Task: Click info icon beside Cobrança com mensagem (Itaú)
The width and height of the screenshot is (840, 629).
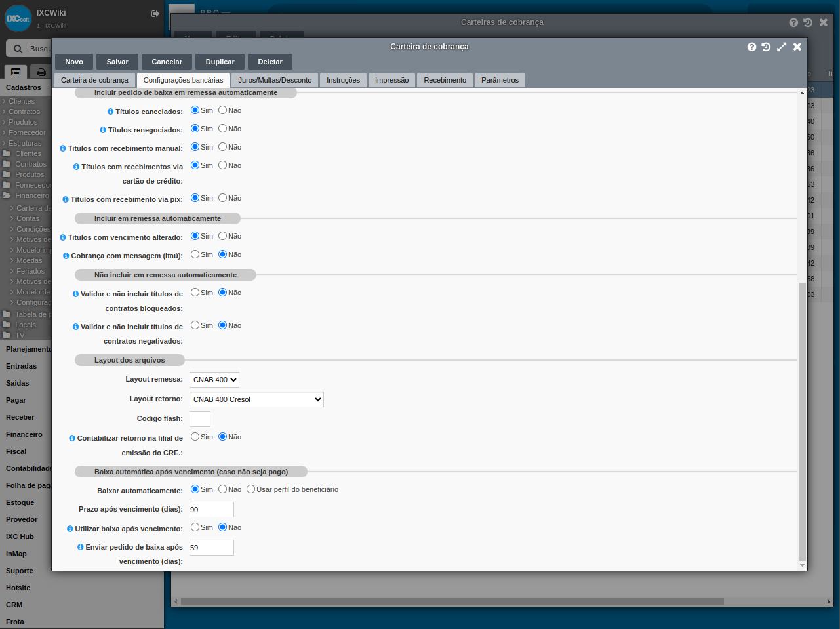Action: pos(66,256)
